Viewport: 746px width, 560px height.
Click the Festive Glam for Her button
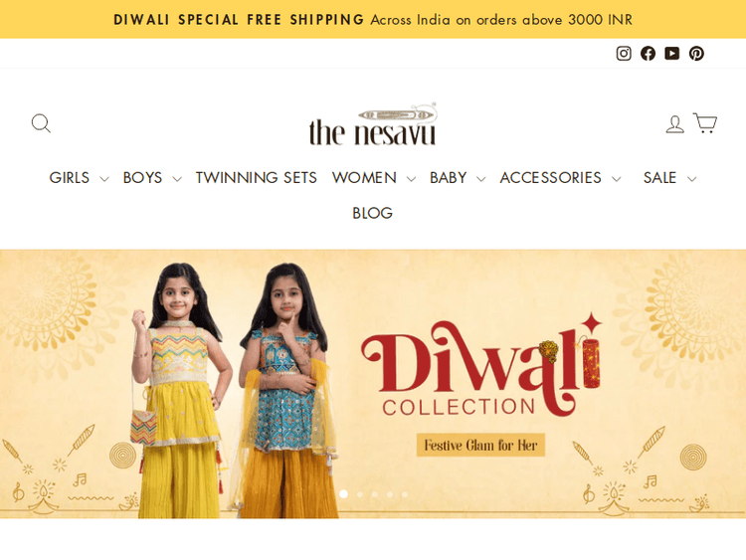[480, 445]
